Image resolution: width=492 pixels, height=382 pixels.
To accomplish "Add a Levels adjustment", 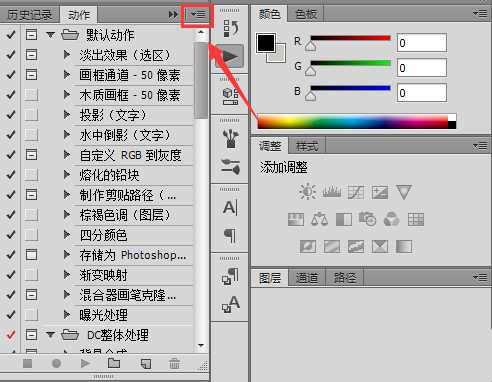I will point(331,192).
